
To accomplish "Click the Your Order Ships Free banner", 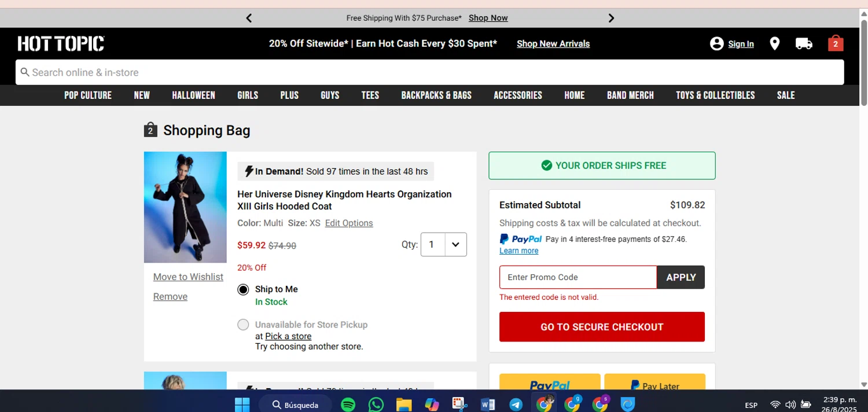I will coord(602,165).
